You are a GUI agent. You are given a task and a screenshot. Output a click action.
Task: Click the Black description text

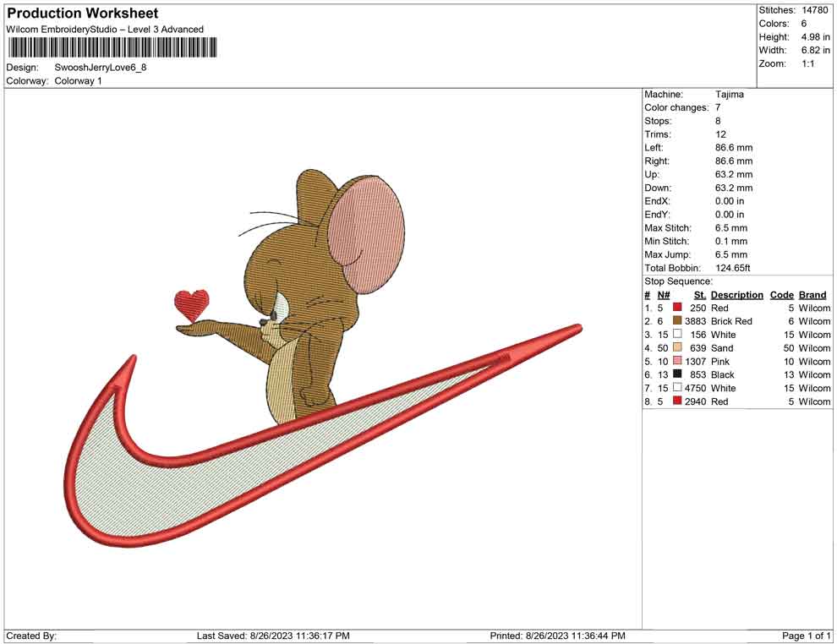(723, 374)
